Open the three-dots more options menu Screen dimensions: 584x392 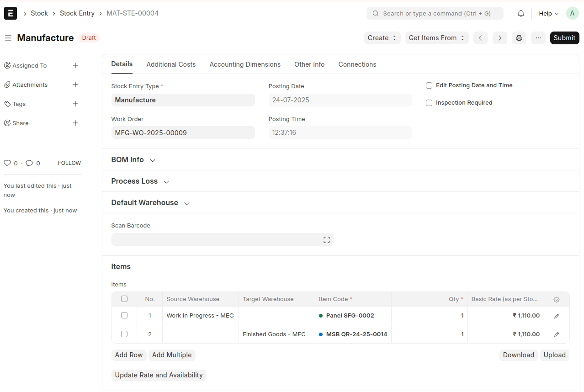[x=538, y=38]
